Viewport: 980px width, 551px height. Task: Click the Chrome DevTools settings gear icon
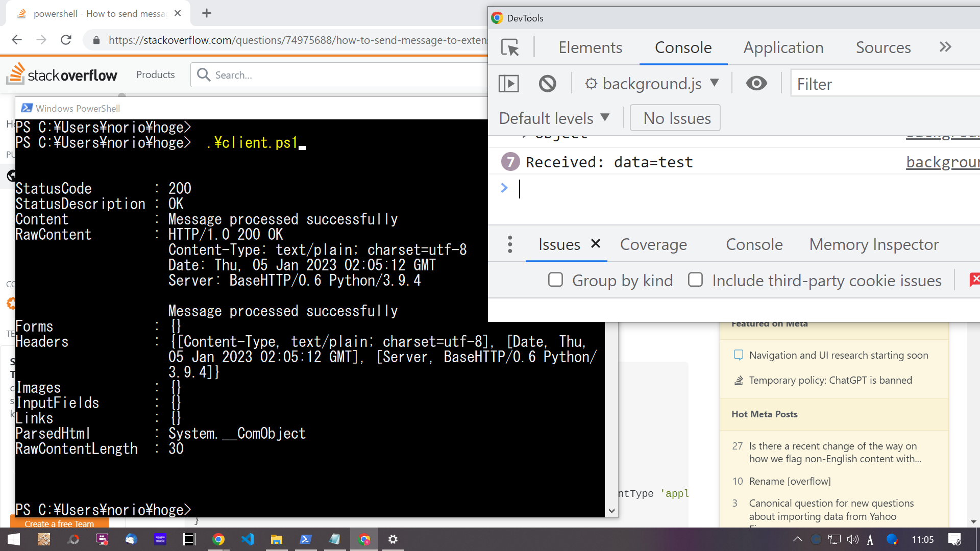(591, 84)
